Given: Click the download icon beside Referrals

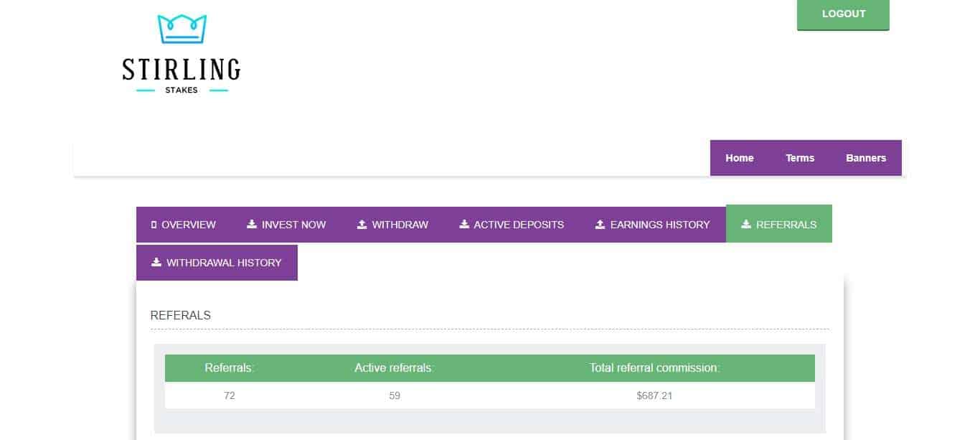Looking at the screenshot, I should click(746, 224).
